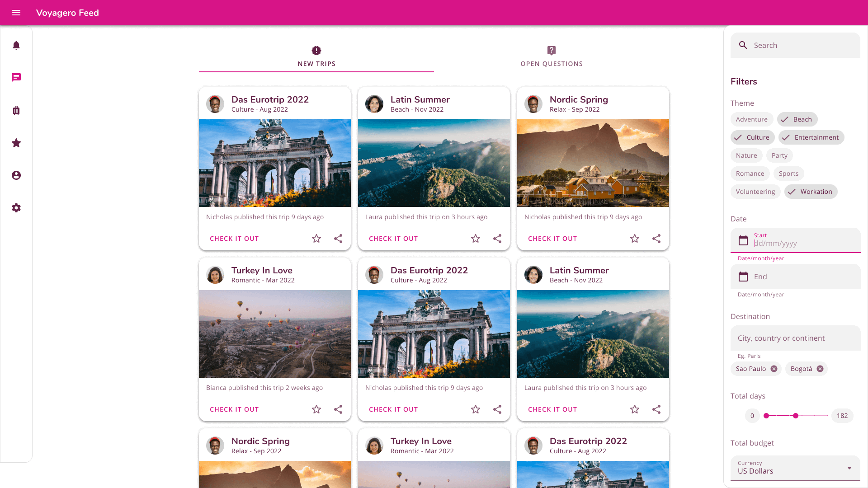Click the notification bell icon
The height and width of the screenshot is (488, 868).
(x=16, y=45)
